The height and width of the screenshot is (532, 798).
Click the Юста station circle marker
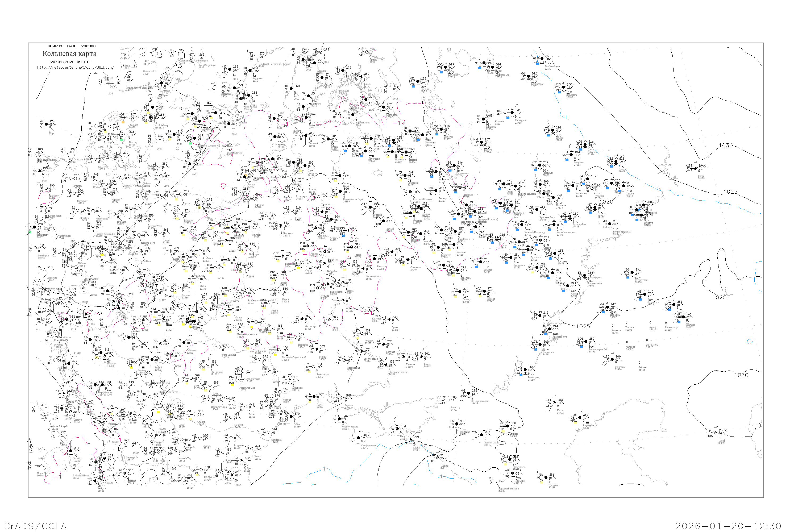tap(554, 403)
